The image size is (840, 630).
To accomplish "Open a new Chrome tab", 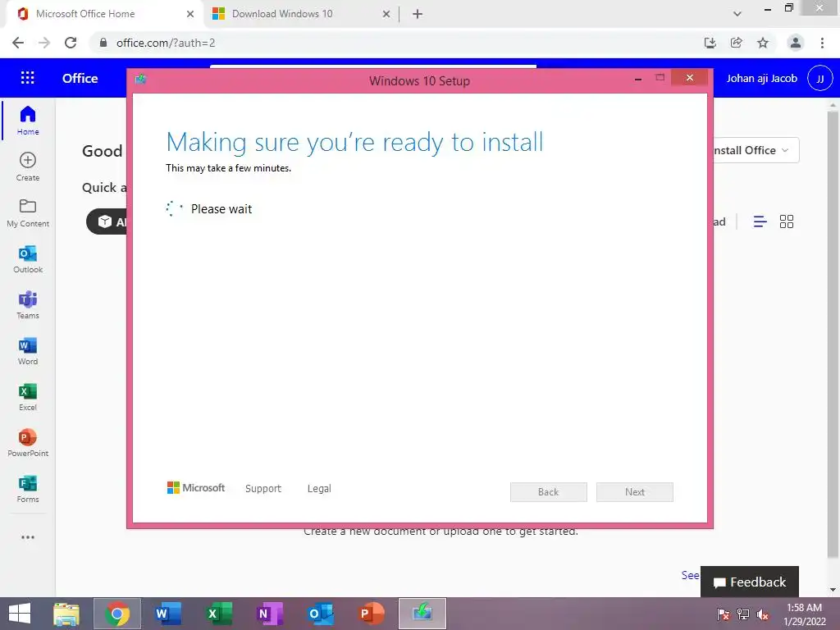I will click(418, 14).
